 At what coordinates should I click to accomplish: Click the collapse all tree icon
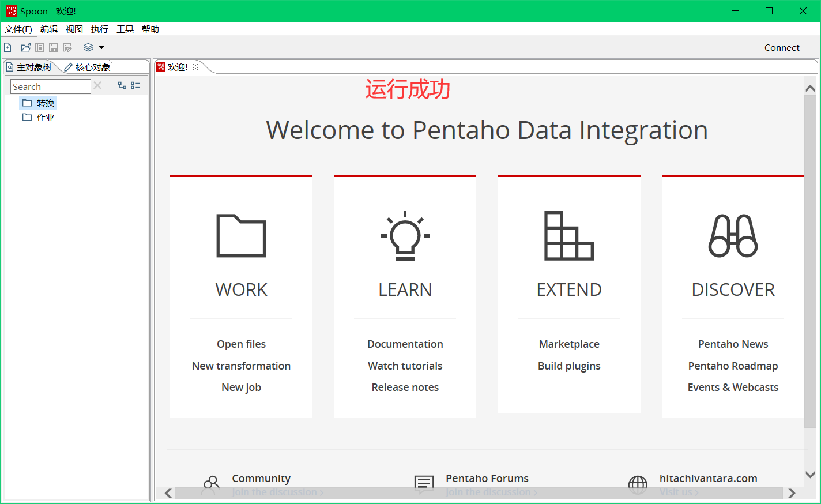coord(135,85)
